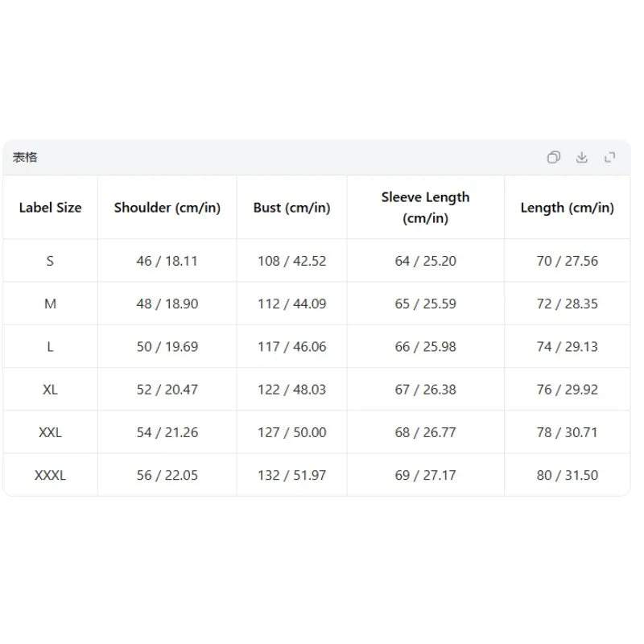Select the Label Size column header

pos(50,208)
